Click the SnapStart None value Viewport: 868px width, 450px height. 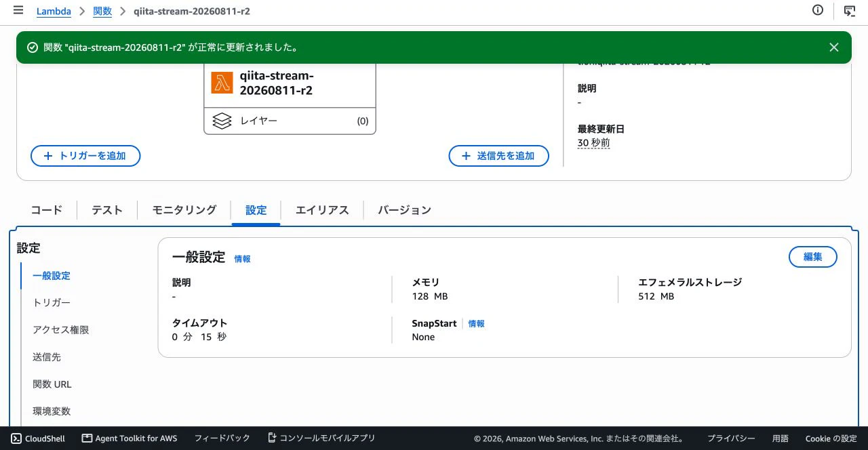(423, 337)
